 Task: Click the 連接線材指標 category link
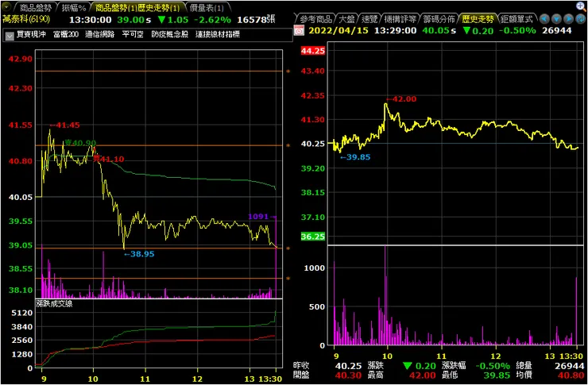[218, 34]
